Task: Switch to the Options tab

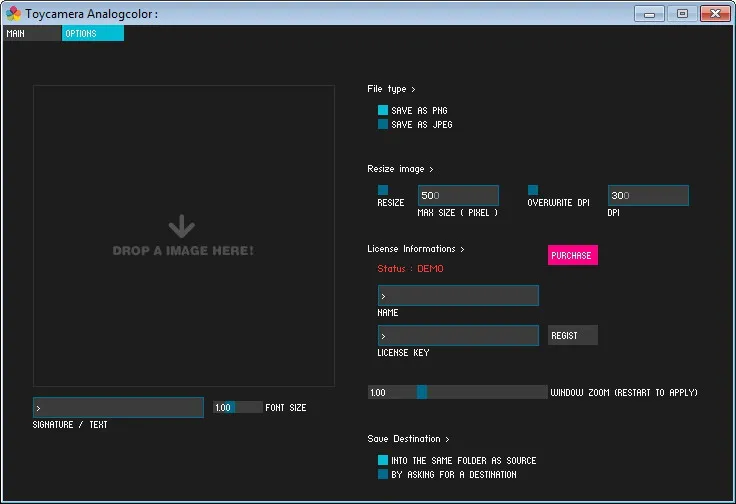Action: (x=93, y=33)
